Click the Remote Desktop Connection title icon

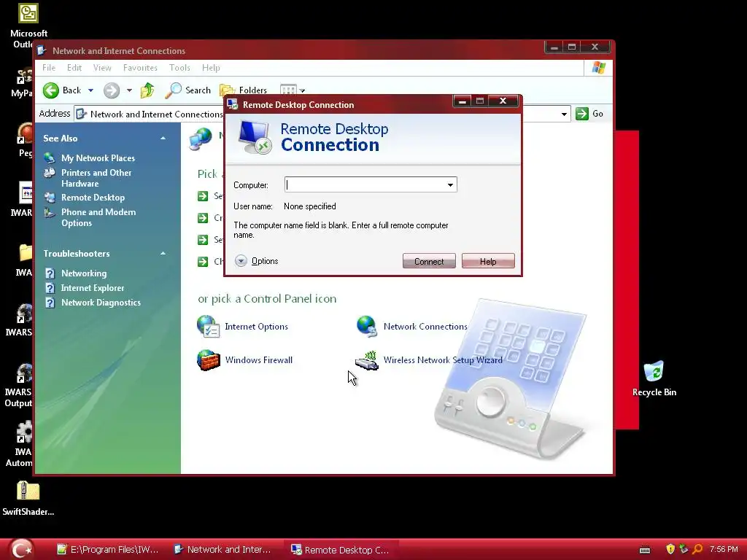click(x=233, y=104)
